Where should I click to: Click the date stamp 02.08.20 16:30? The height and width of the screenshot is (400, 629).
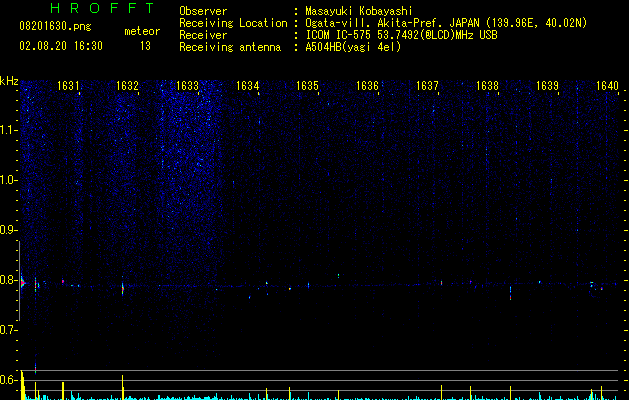[x=61, y=46]
